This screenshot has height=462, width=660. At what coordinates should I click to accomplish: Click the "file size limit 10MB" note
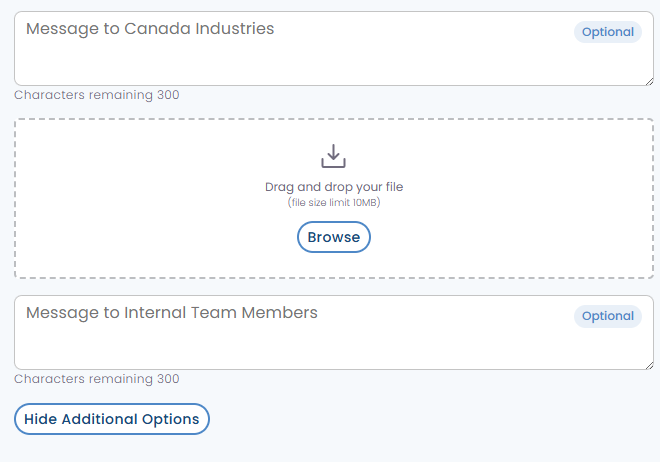point(334,203)
